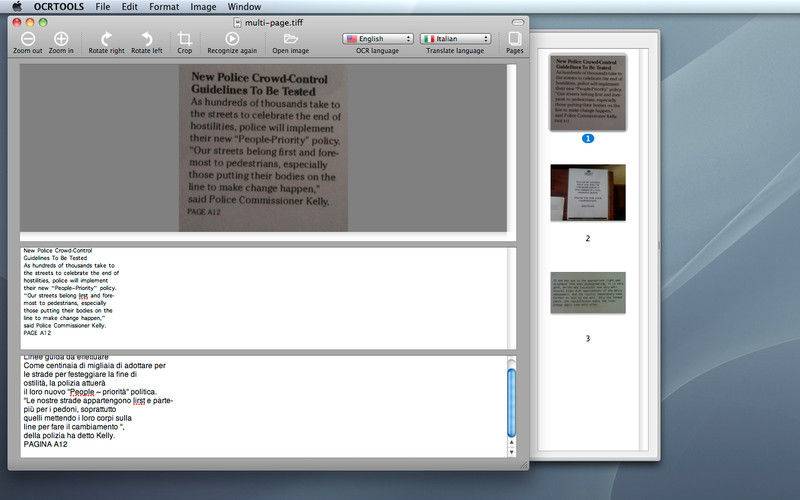Click 'hostilities, police will implement' OCR line

point(66,281)
